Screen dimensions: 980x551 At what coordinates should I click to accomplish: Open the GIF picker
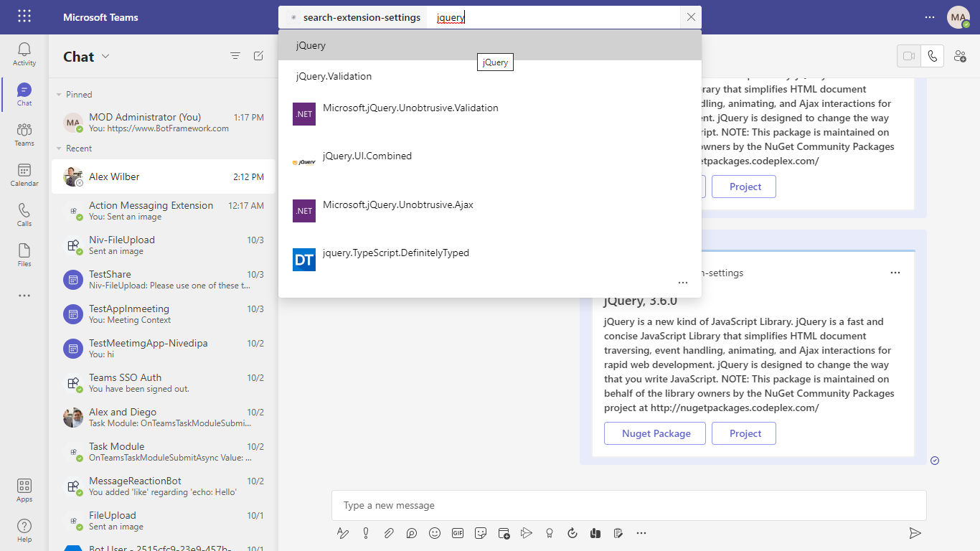point(458,533)
